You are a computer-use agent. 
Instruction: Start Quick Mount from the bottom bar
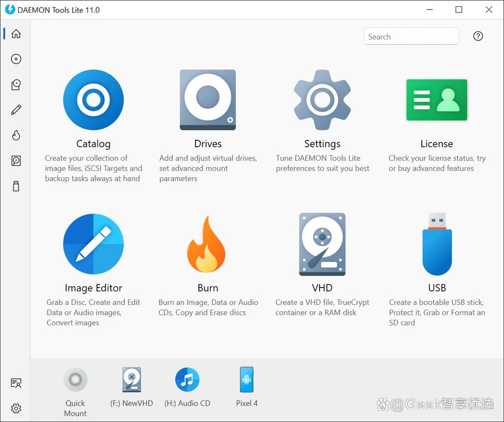(x=75, y=379)
